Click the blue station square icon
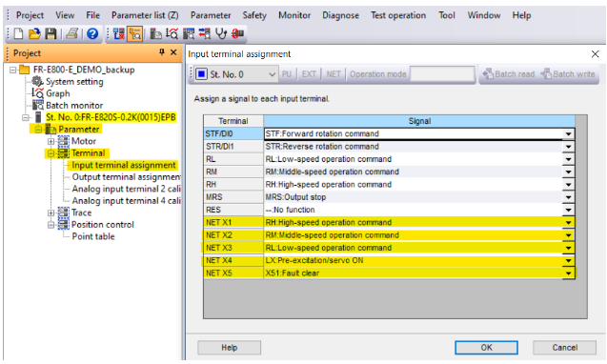The width and height of the screenshot is (607, 364). point(201,74)
